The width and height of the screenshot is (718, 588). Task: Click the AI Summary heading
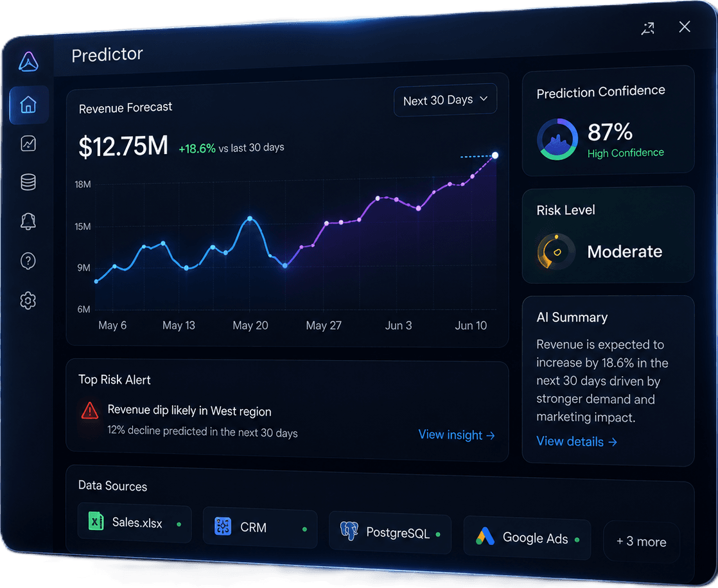(x=572, y=317)
